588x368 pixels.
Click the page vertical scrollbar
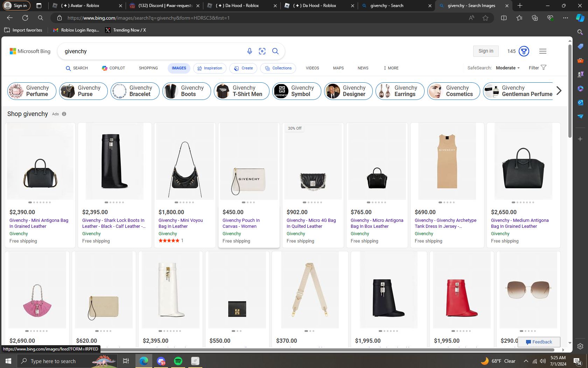[x=570, y=90]
